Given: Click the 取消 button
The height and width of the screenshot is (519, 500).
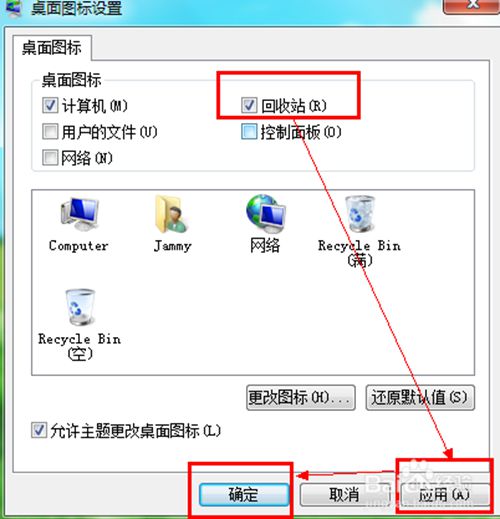Looking at the screenshot, I should click(344, 494).
